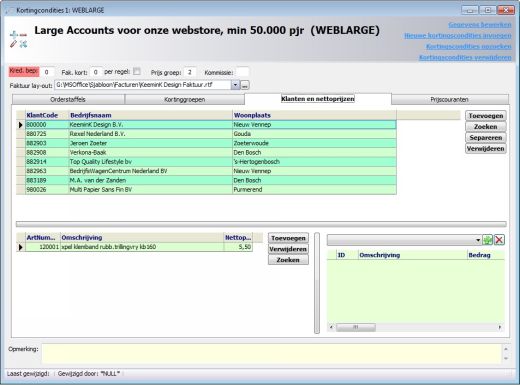This screenshot has width=520, height=385.
Task: Click the red X delete icon above ID table
Action: tap(499, 240)
